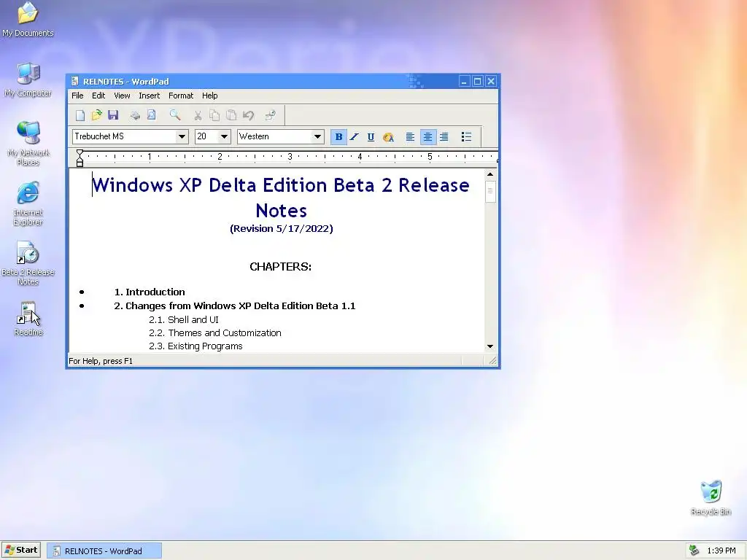747x560 pixels.
Task: Expand the Trebuchet MS font dropdown
Action: pos(182,136)
